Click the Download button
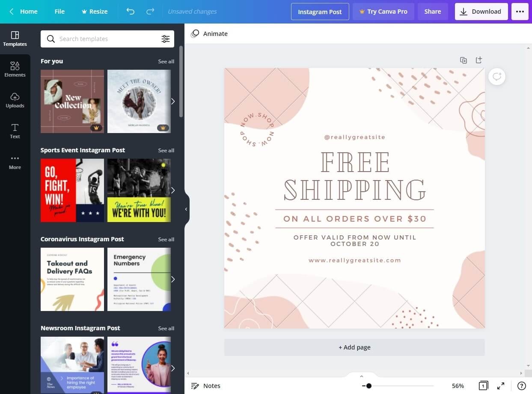 [481, 12]
